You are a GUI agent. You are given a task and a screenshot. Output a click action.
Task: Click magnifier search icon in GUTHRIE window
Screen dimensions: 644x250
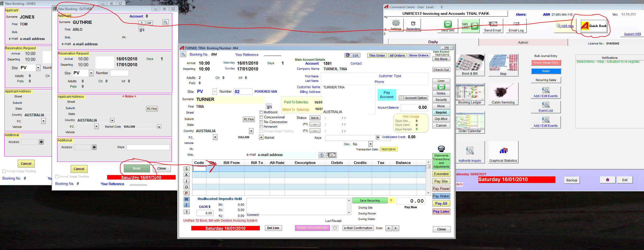[x=165, y=22]
